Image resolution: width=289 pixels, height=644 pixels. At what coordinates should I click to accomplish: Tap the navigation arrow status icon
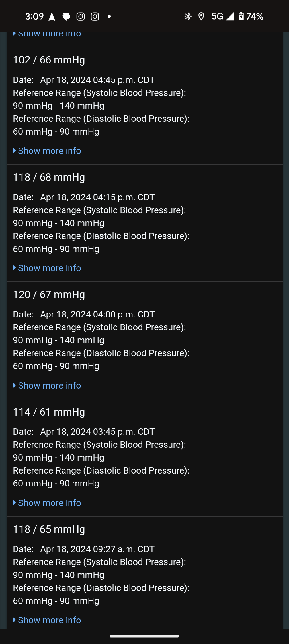[x=52, y=17]
